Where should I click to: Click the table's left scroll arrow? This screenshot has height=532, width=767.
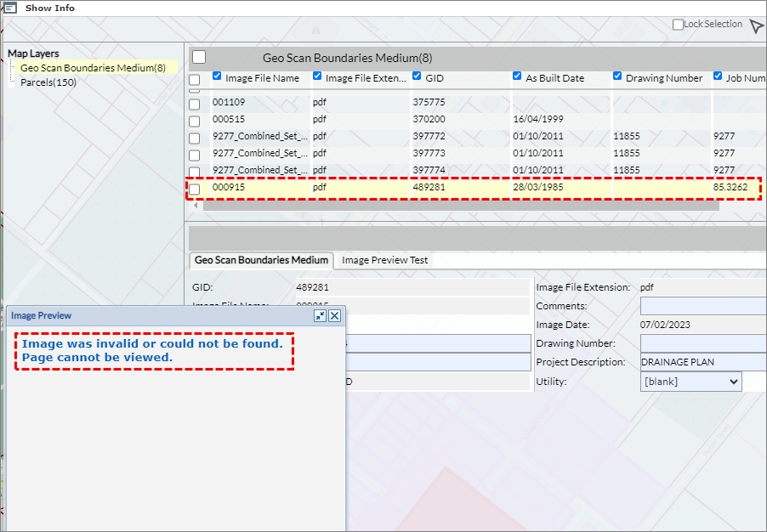(197, 205)
